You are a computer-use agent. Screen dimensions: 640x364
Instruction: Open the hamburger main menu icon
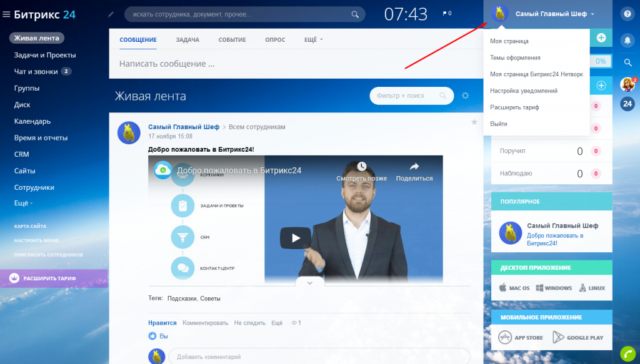coord(6,15)
